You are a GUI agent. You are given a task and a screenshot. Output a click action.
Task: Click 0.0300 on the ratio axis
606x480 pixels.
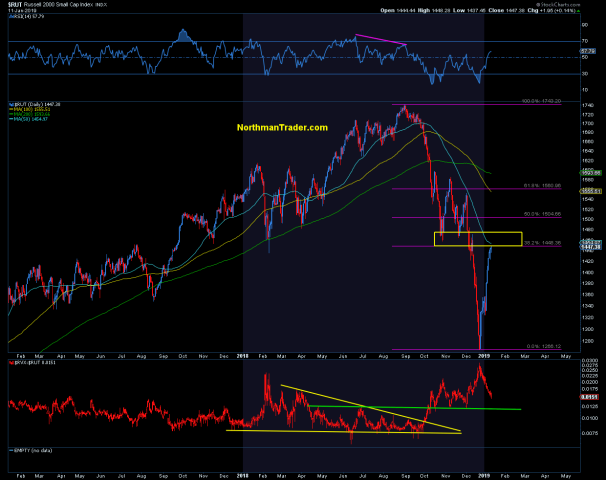click(589, 361)
